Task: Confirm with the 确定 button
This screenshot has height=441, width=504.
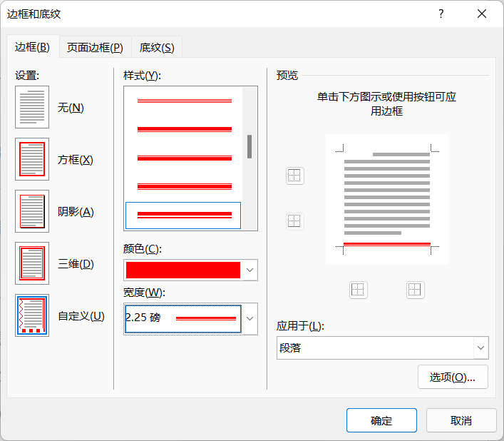Action: tap(381, 420)
